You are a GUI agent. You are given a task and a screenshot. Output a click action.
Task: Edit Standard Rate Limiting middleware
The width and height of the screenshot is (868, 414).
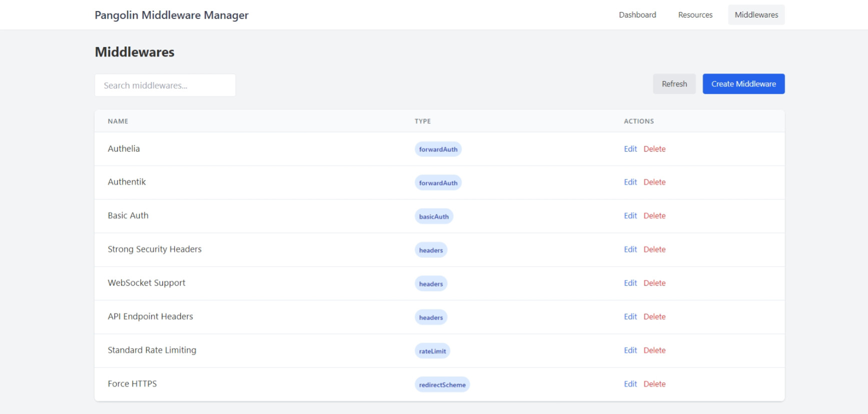click(630, 350)
